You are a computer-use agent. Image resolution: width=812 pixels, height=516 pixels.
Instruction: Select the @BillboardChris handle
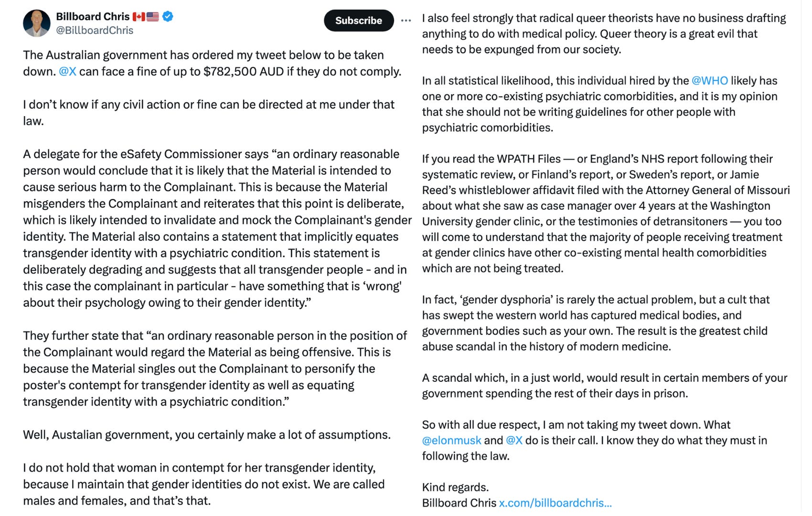click(x=95, y=31)
